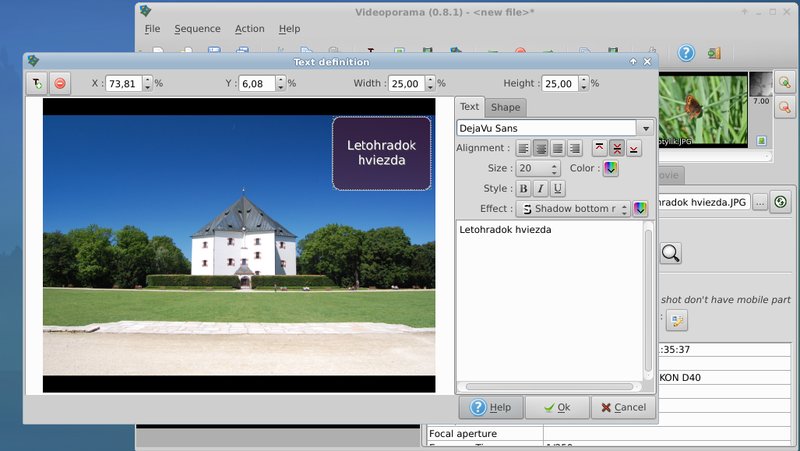Click in the Width value field
The height and width of the screenshot is (451, 800).
(407, 84)
